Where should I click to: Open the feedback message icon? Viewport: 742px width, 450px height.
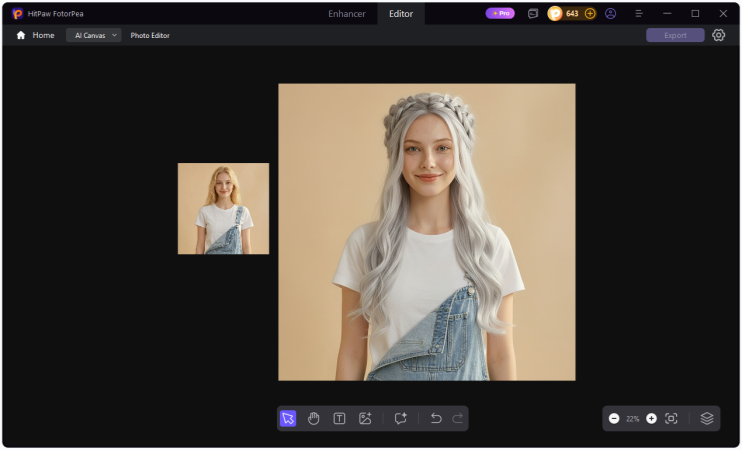533,14
